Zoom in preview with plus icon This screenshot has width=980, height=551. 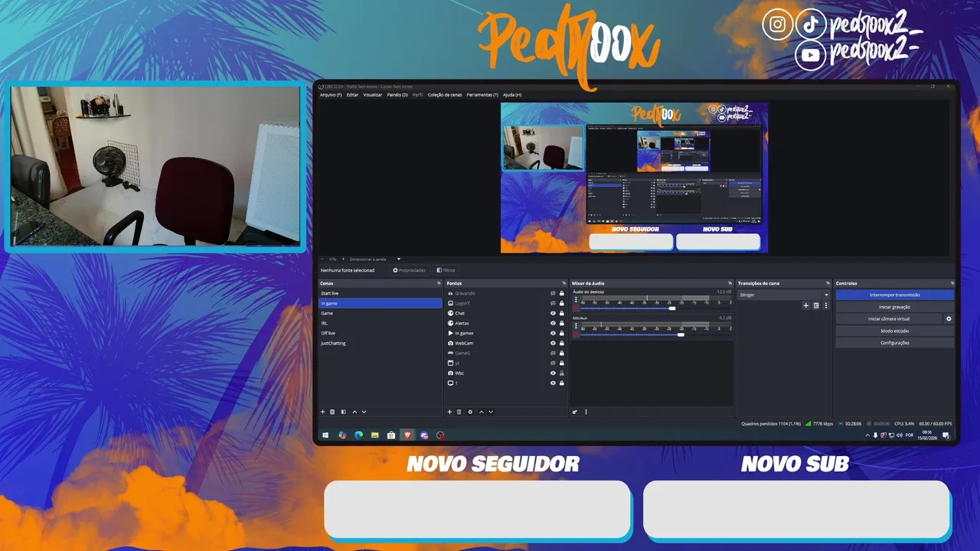tap(343, 259)
